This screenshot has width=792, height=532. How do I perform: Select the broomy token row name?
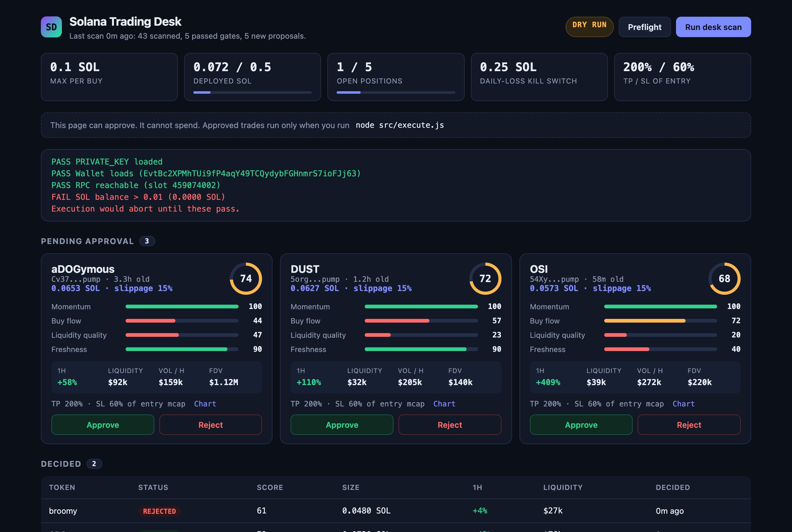(x=63, y=511)
